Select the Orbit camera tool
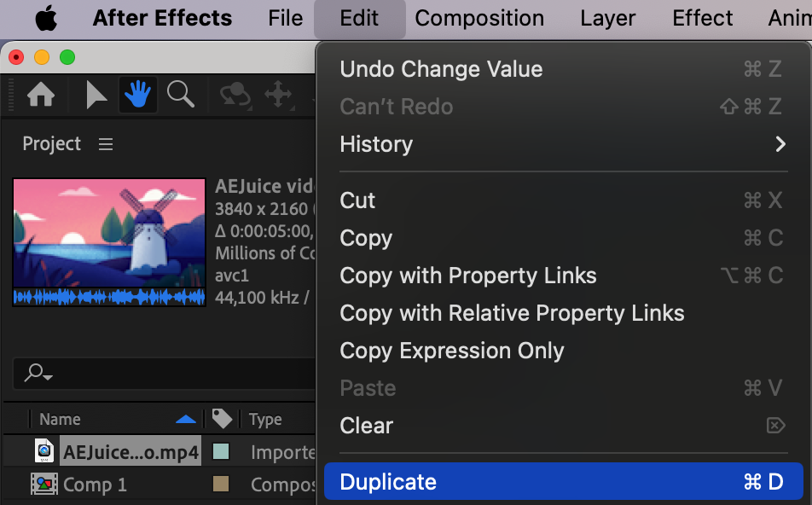 pos(235,96)
